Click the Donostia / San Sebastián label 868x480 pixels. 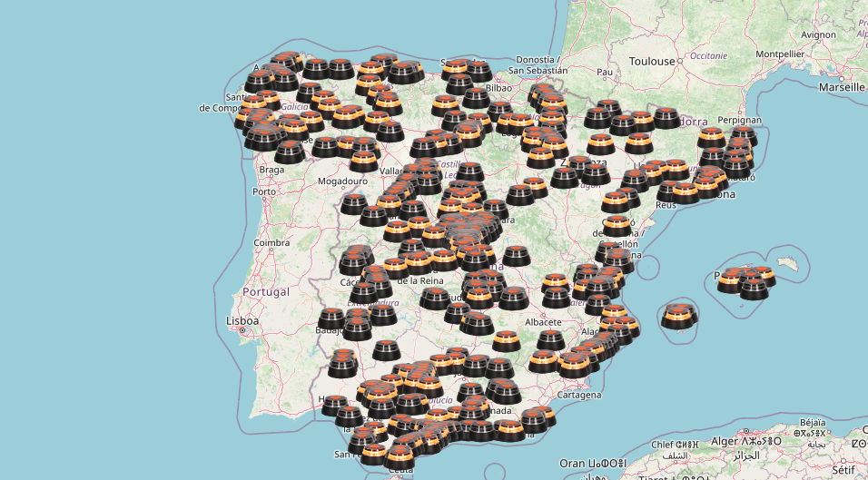pyautogui.click(x=538, y=64)
